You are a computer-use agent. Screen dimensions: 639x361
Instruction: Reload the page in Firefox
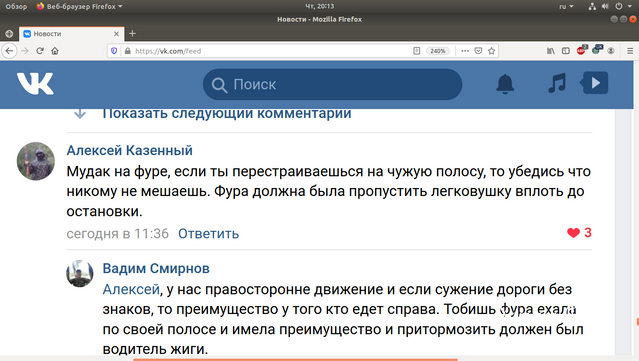[40, 51]
